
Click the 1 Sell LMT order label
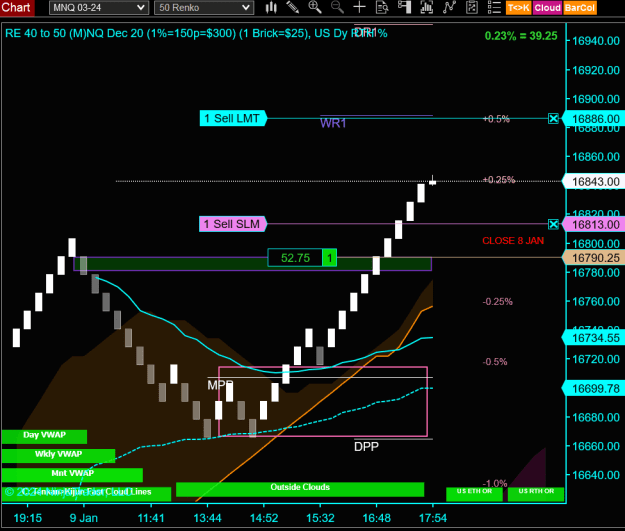click(x=233, y=118)
